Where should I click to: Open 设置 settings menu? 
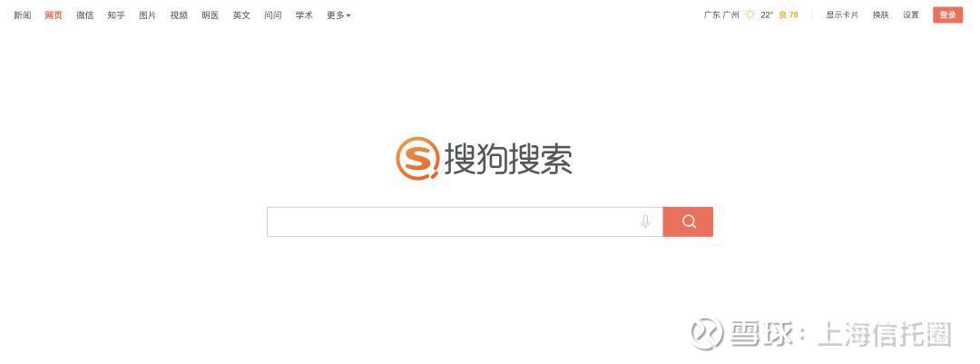[x=911, y=15]
